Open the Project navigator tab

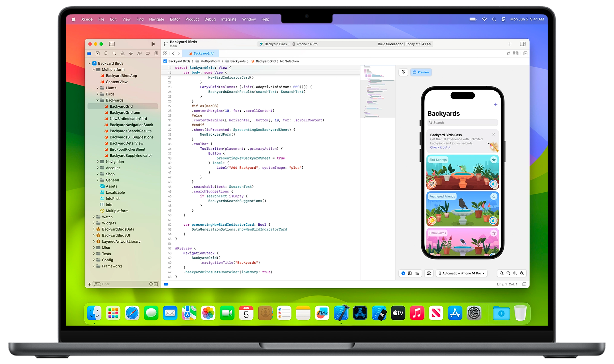(89, 53)
